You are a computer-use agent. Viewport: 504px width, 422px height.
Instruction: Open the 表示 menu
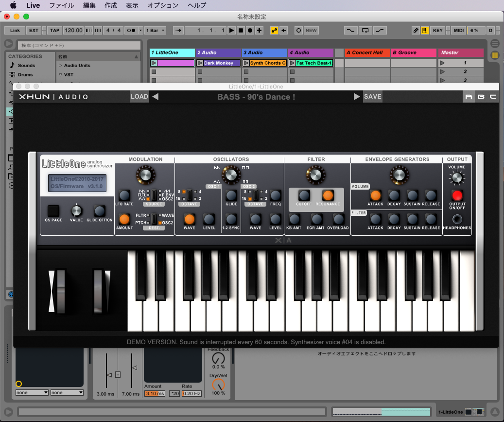tap(132, 5)
